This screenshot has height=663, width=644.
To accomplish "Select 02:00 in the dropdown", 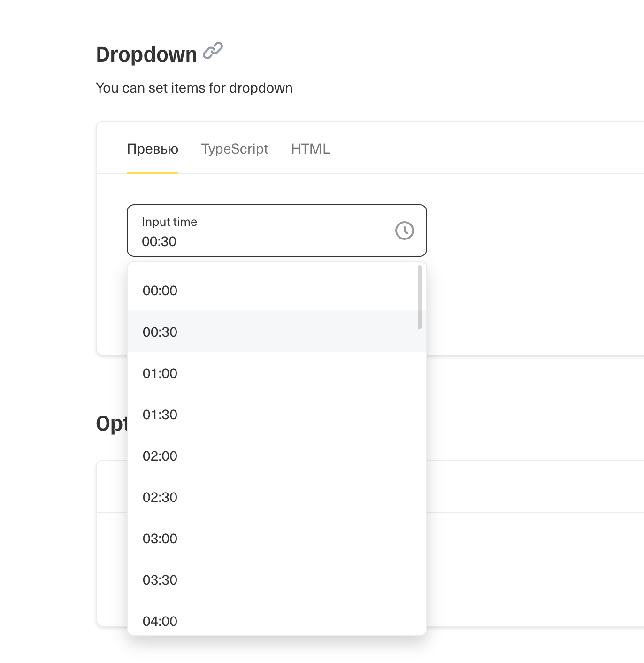I will pos(160,456).
